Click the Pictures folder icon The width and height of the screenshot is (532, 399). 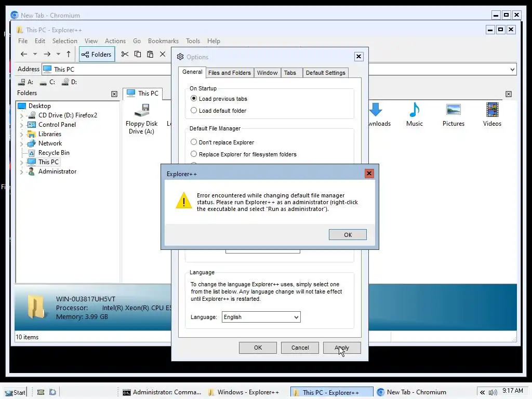pos(453,115)
